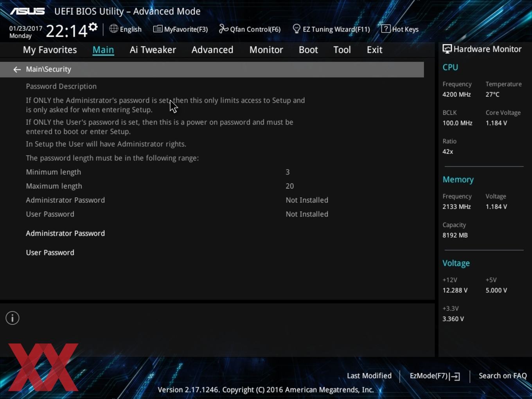
Task: Click Memory Capacity 8192 MB value
Action: point(455,235)
